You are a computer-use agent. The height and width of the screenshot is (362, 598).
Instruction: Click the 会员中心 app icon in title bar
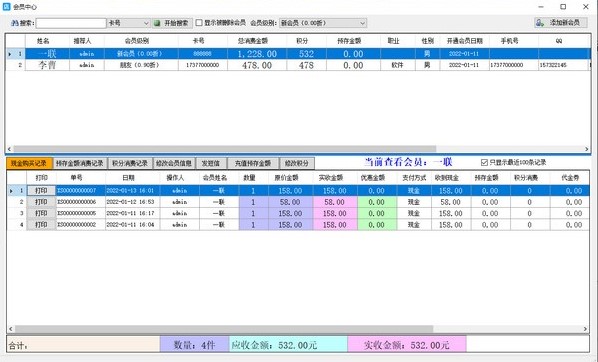[6, 6]
